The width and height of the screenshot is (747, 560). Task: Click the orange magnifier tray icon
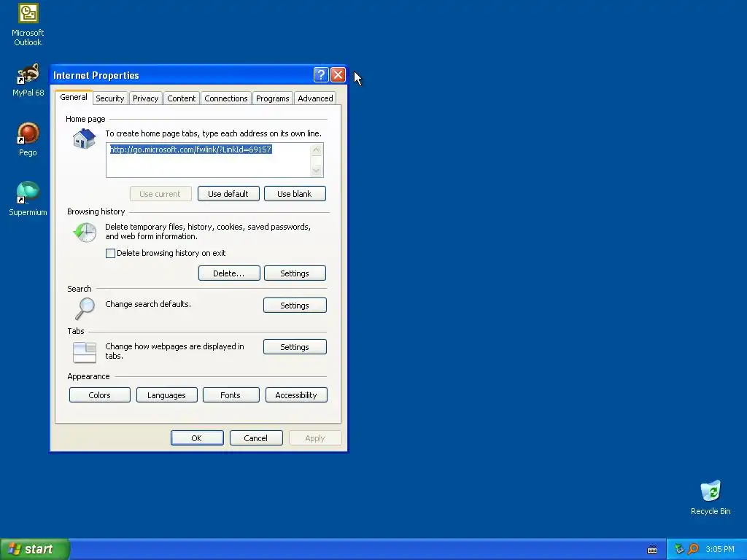pos(694,549)
